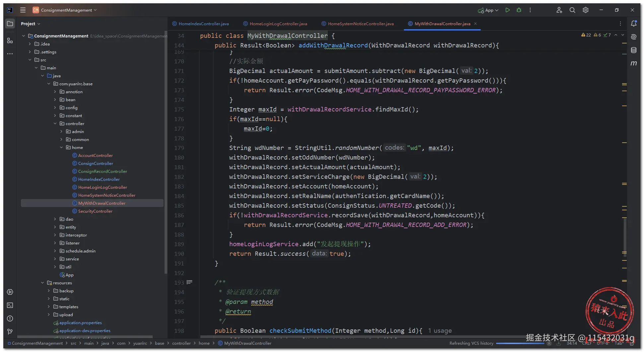Image resolution: width=644 pixels, height=352 pixels.
Task: Click the sticky class header line 34
Action: click(267, 35)
